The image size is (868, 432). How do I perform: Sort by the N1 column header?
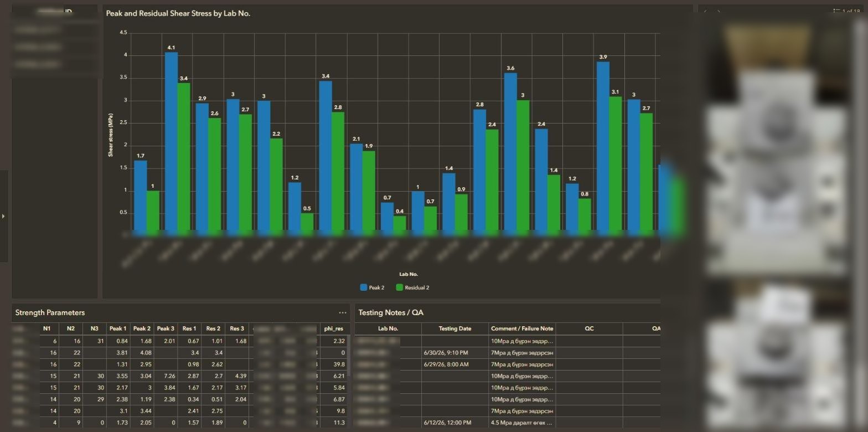tap(46, 328)
